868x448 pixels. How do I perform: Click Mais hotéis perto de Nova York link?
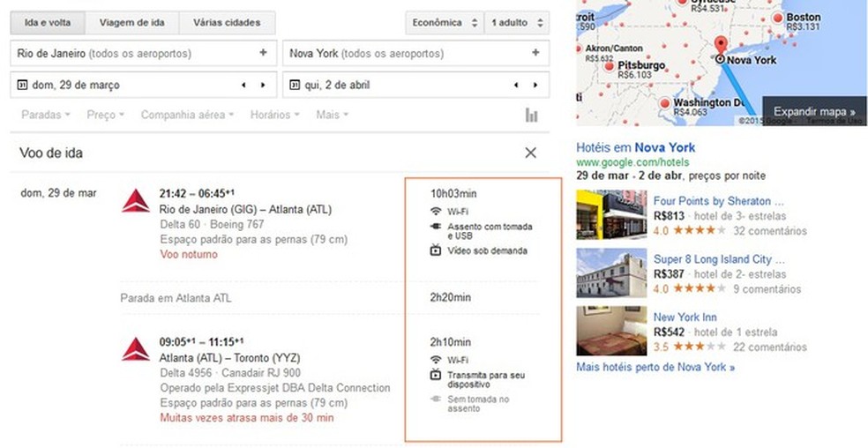[655, 367]
